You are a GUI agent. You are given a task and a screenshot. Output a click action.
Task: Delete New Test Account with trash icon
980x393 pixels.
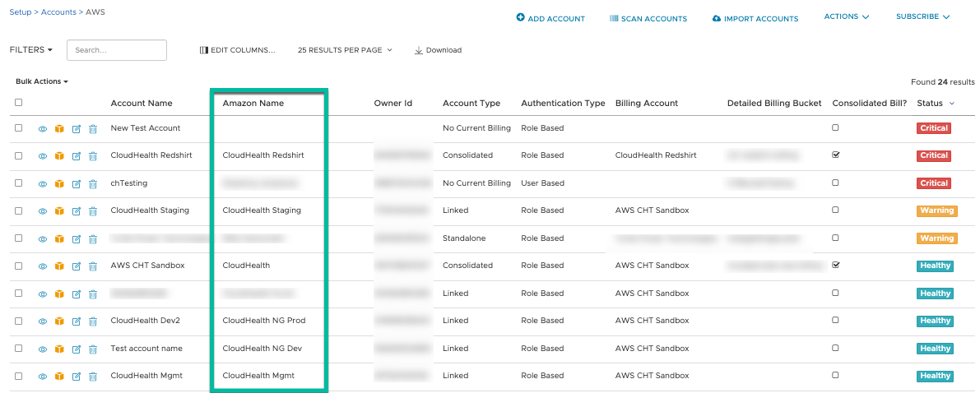92,129
